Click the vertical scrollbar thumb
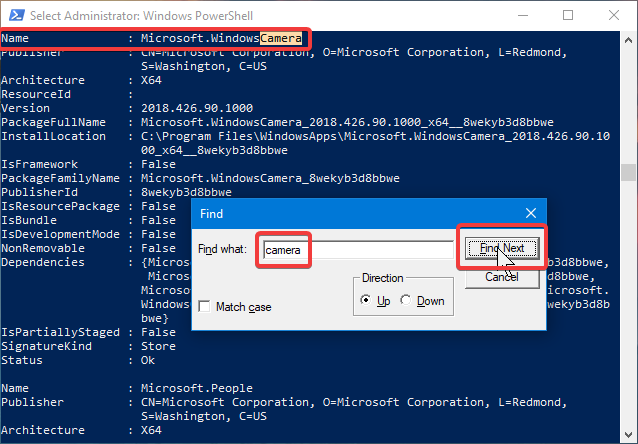The height and width of the screenshot is (444, 638). tap(628, 172)
